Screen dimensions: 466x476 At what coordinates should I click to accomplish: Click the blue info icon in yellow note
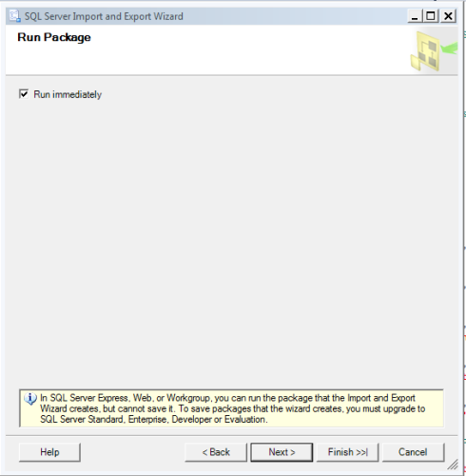click(x=30, y=399)
